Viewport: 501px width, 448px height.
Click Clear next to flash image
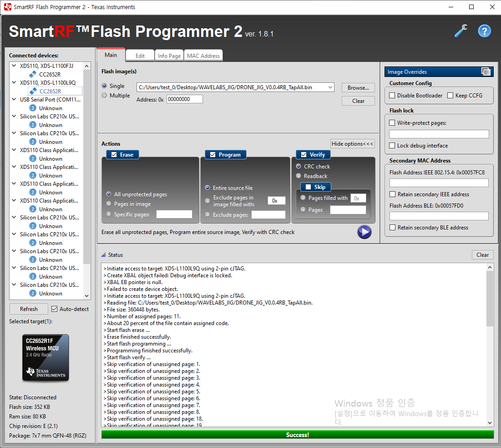[x=358, y=101]
